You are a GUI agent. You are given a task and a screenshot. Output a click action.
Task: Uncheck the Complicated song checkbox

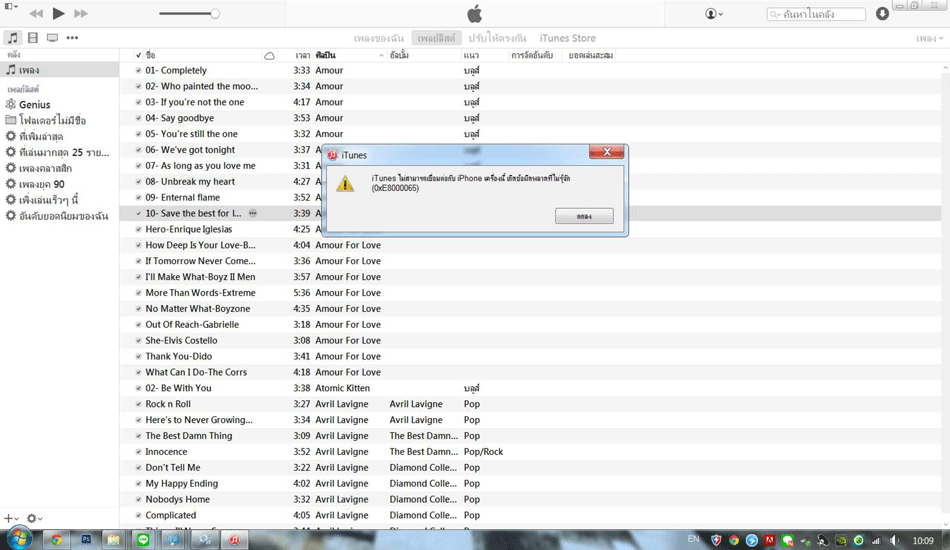pos(138,515)
